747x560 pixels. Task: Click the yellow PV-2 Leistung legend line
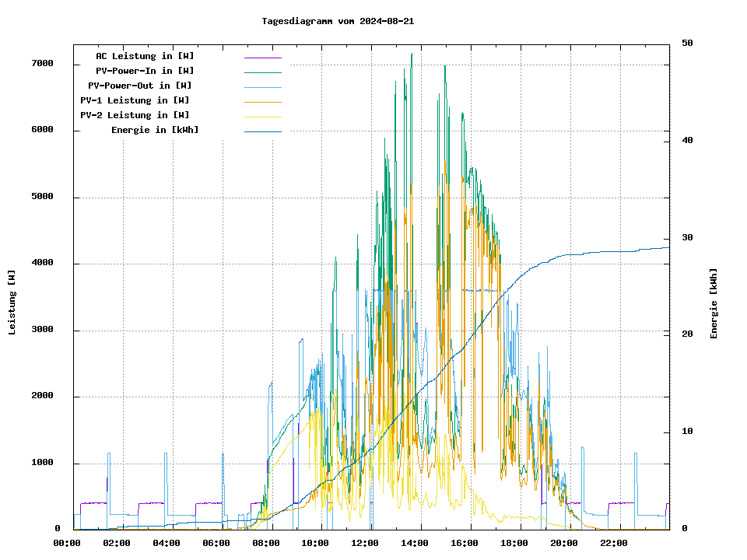(262, 117)
